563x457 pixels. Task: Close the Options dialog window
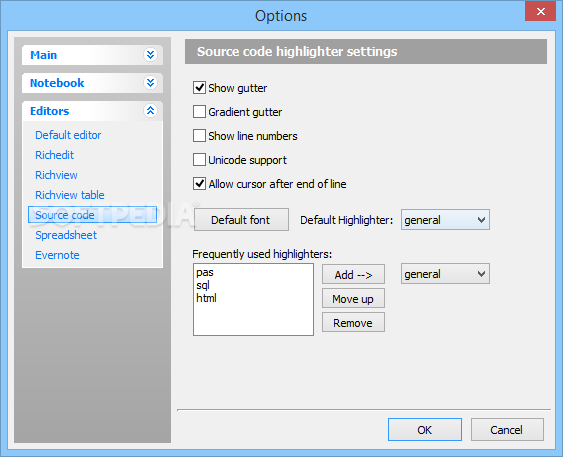pos(540,11)
